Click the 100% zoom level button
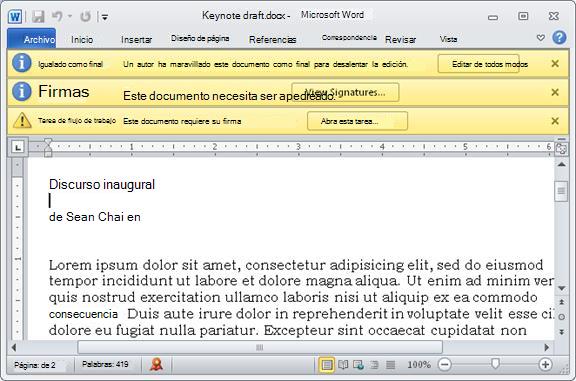This screenshot has width=576, height=381. [419, 364]
